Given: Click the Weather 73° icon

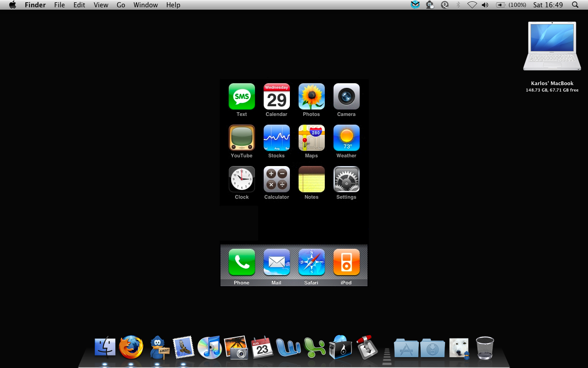Looking at the screenshot, I should tap(346, 138).
